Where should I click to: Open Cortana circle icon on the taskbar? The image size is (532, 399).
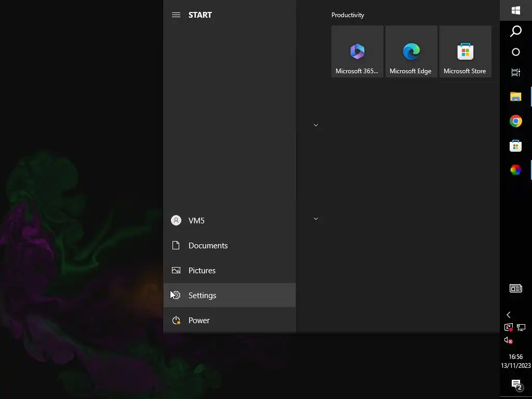tap(516, 52)
